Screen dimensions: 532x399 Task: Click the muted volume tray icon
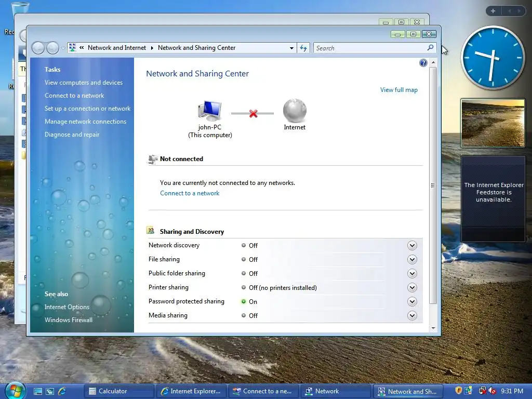[x=492, y=391]
